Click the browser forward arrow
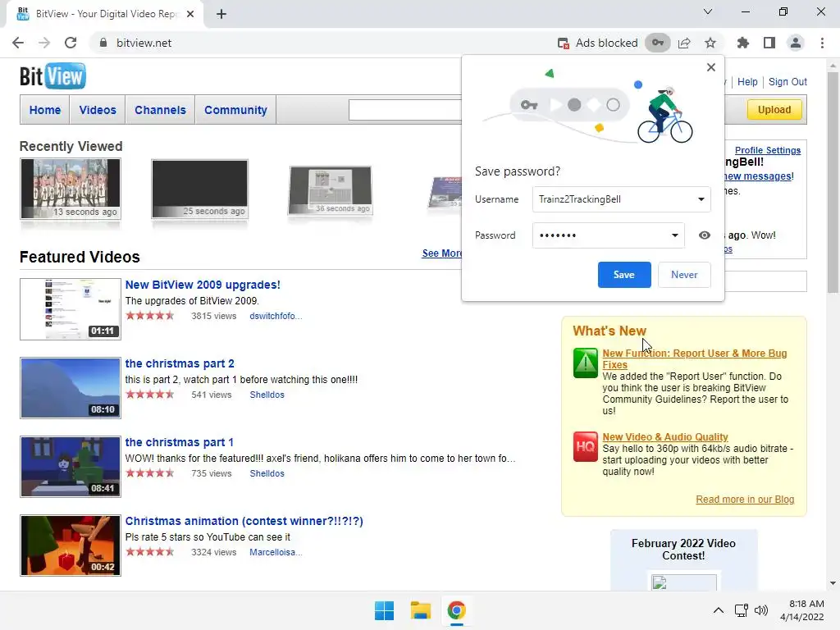Screen dimensions: 840x630 pyautogui.click(x=44, y=43)
